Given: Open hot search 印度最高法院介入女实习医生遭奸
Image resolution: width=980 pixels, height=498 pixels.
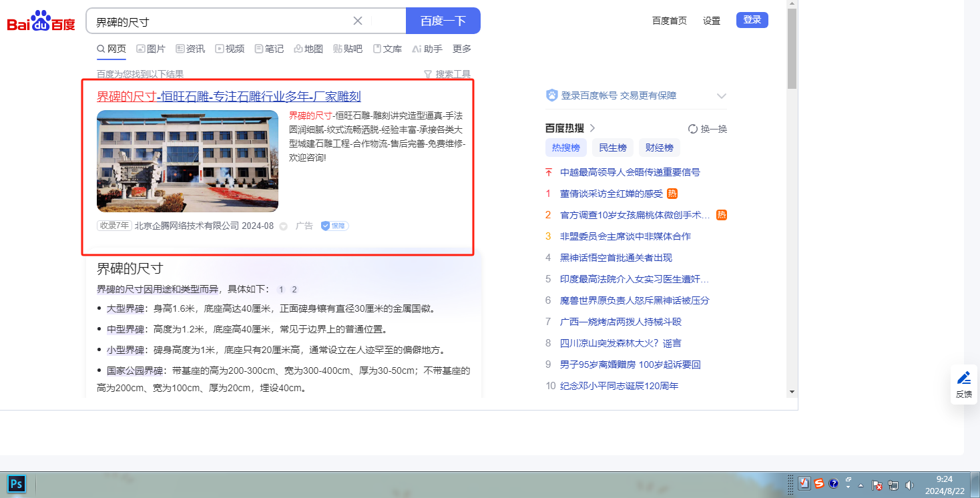Looking at the screenshot, I should (x=635, y=279).
